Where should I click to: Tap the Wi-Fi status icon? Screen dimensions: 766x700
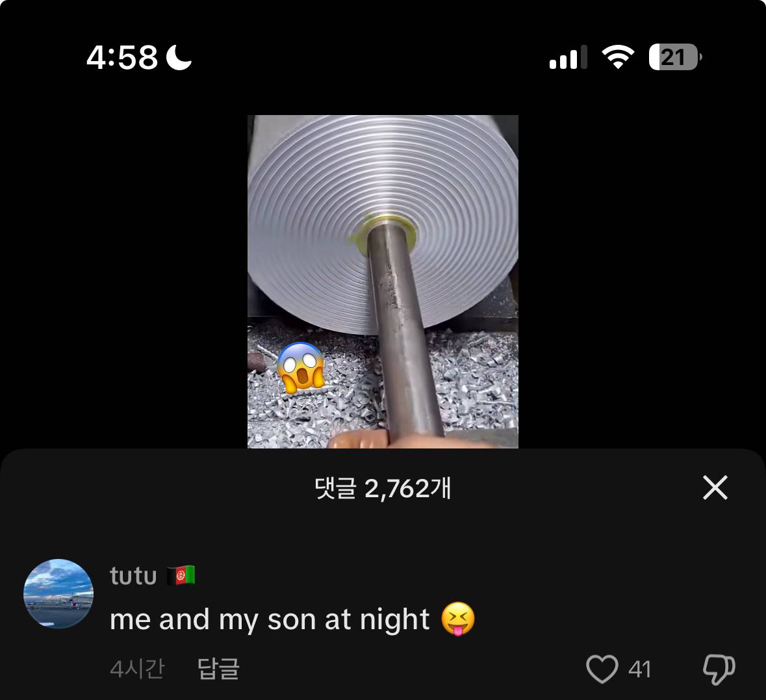tap(618, 57)
